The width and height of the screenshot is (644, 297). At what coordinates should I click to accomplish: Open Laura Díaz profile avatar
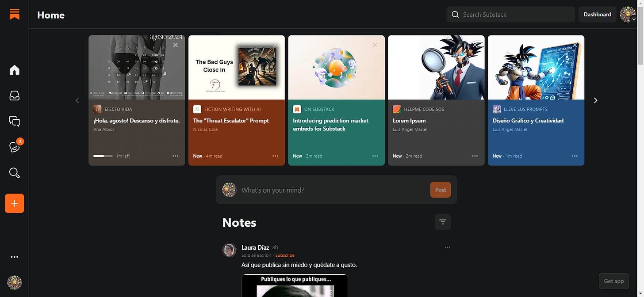pyautogui.click(x=229, y=250)
